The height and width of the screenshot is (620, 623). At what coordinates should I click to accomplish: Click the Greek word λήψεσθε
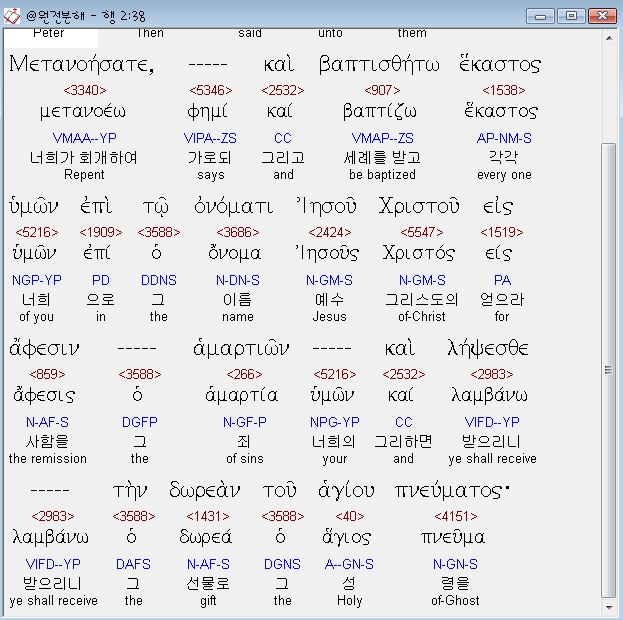pos(488,349)
